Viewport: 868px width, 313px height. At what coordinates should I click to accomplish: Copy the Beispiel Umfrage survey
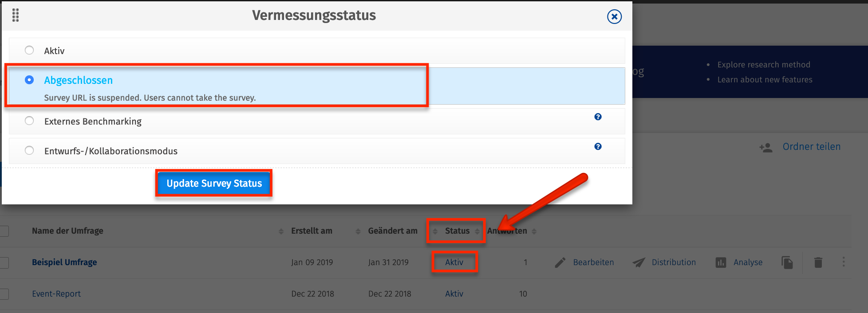pos(787,263)
